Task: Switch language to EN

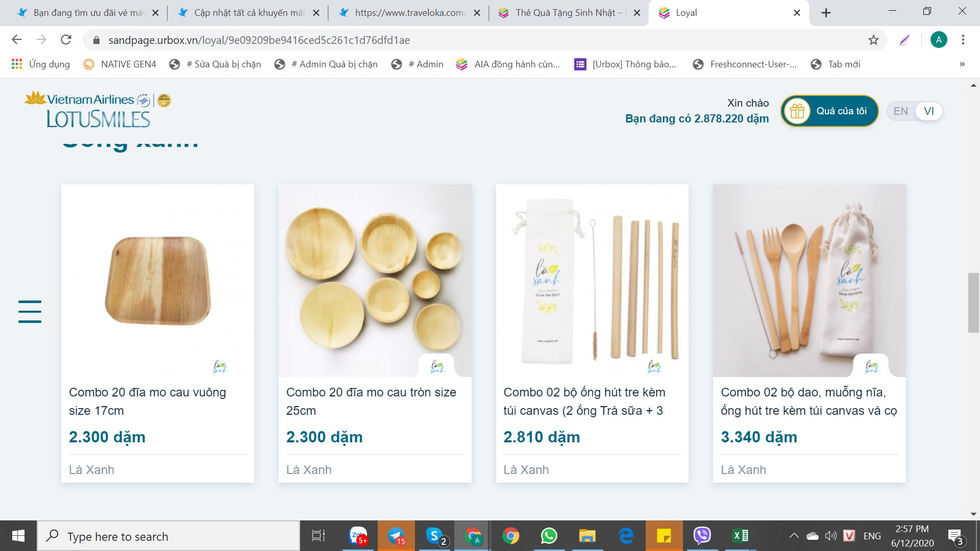Action: (900, 111)
